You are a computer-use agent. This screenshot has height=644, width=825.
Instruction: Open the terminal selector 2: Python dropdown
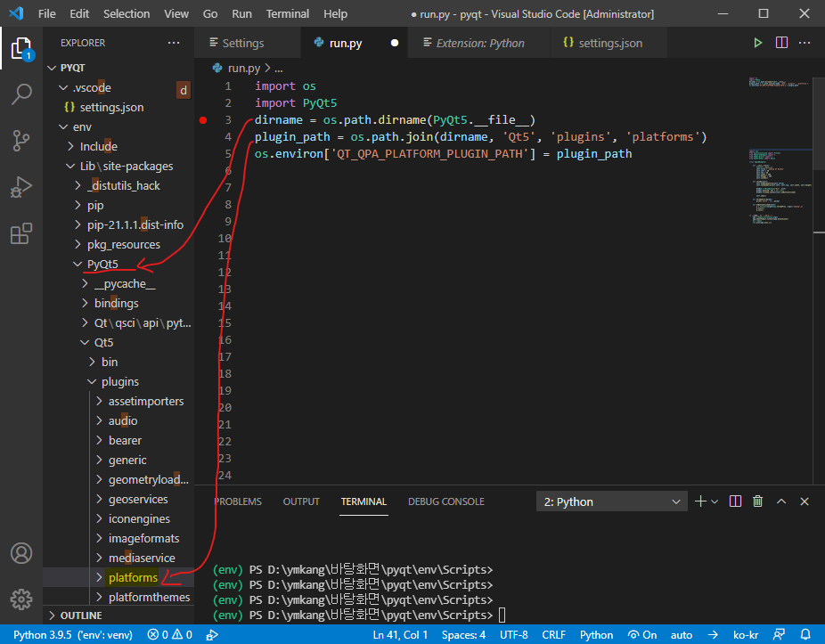(x=611, y=502)
